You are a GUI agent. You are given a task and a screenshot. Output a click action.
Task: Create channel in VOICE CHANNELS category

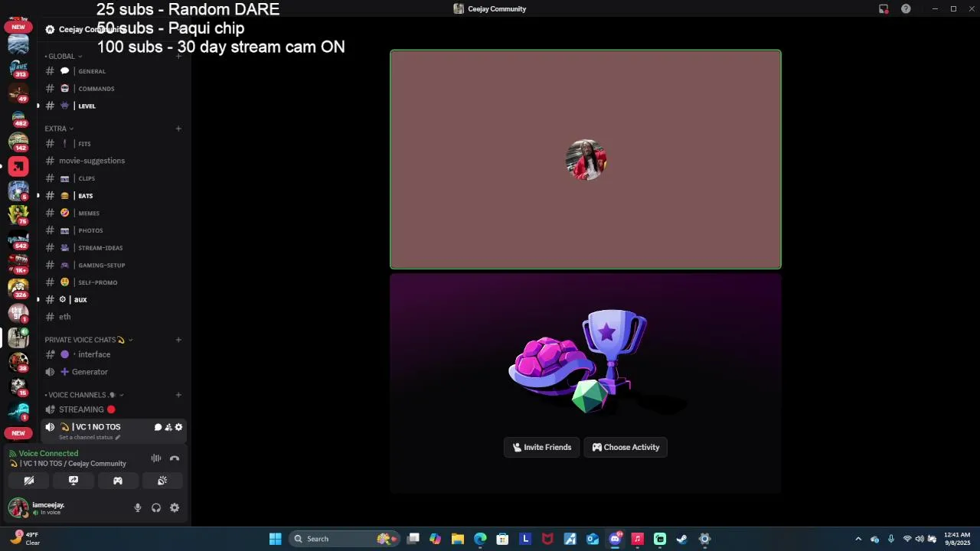tap(178, 395)
